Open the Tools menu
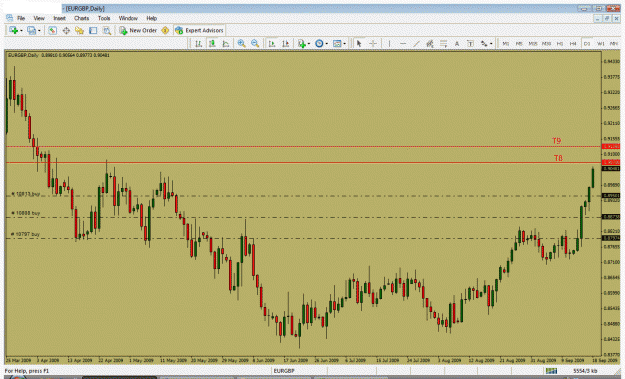Image resolution: width=625 pixels, height=379 pixels. coord(104,18)
